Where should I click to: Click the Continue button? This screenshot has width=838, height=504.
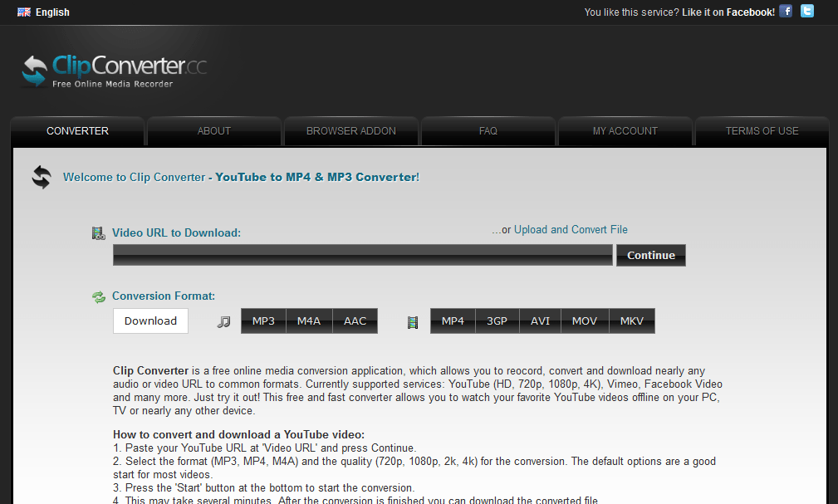click(651, 256)
